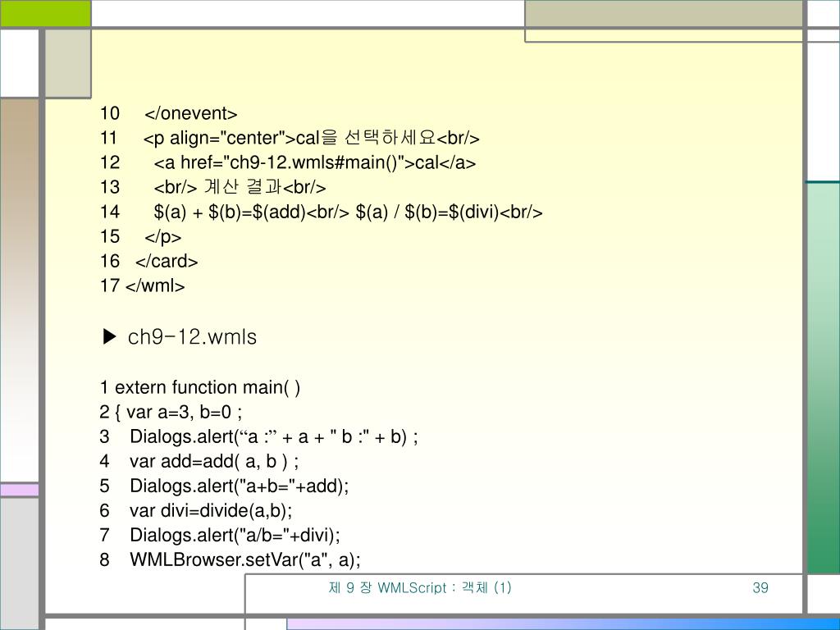840x630 pixels.
Task: Select the Dialogs.alert("a+b="+add) line
Action: click(x=224, y=486)
